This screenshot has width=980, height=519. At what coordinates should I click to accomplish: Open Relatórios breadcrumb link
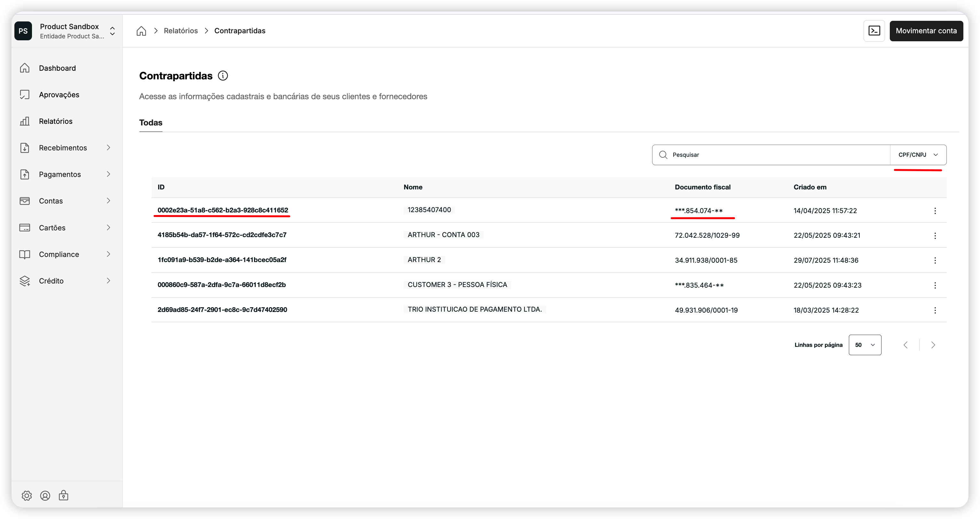(181, 31)
